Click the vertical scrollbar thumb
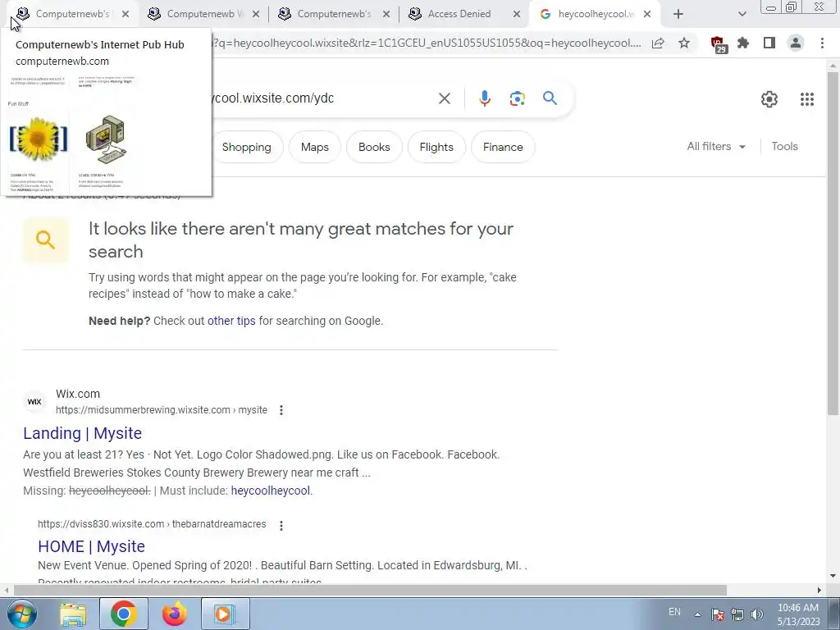Image resolution: width=840 pixels, height=630 pixels. (833, 244)
